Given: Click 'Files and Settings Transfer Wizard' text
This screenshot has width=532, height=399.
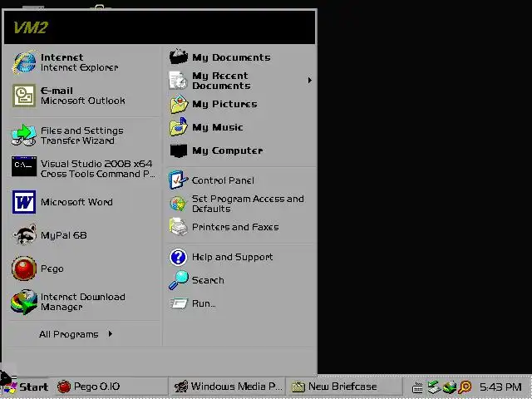Looking at the screenshot, I should click(81, 135).
